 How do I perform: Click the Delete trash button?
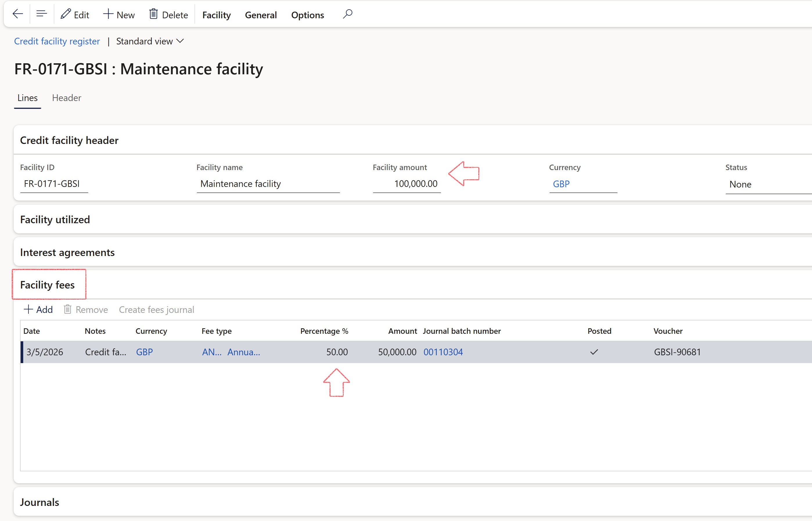[x=168, y=15]
